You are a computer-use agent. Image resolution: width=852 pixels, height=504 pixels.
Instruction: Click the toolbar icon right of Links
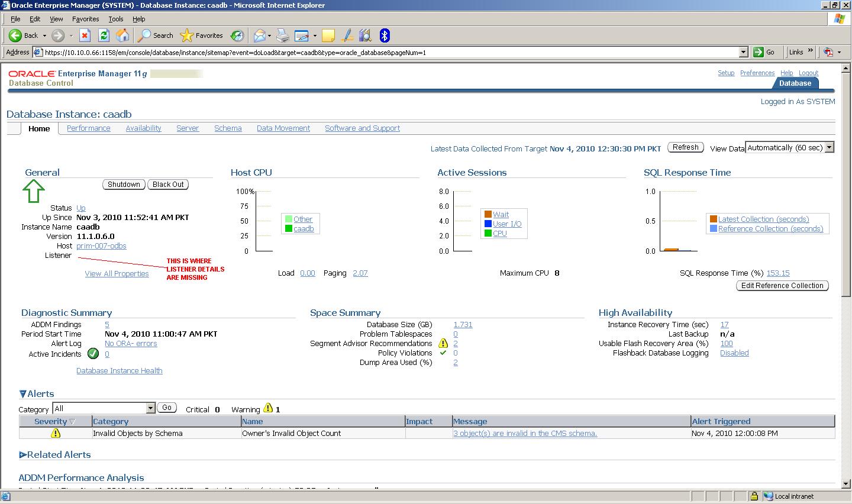[828, 52]
